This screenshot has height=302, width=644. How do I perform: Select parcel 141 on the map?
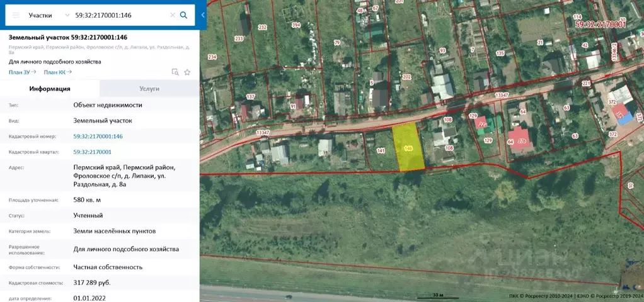[x=381, y=150]
